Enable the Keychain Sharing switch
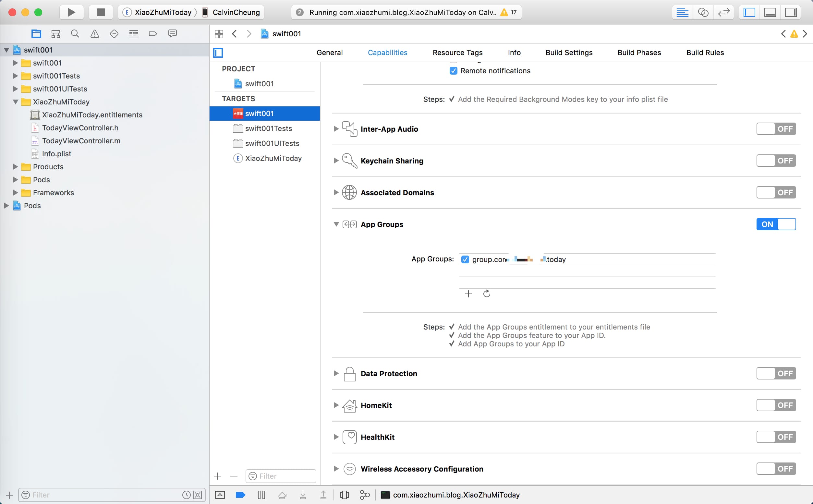This screenshot has width=813, height=504. (x=776, y=161)
